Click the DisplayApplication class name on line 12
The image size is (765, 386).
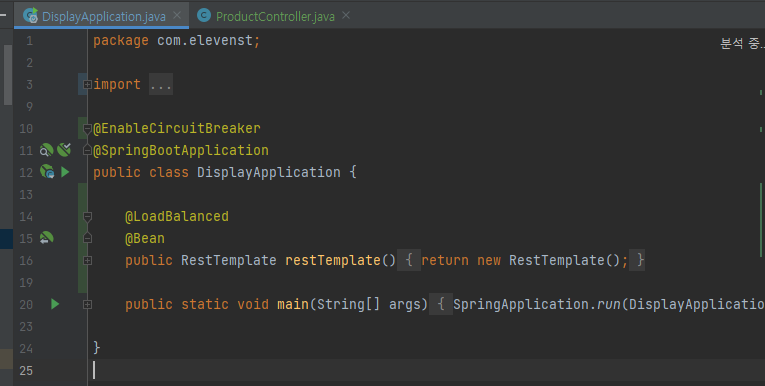click(x=269, y=172)
